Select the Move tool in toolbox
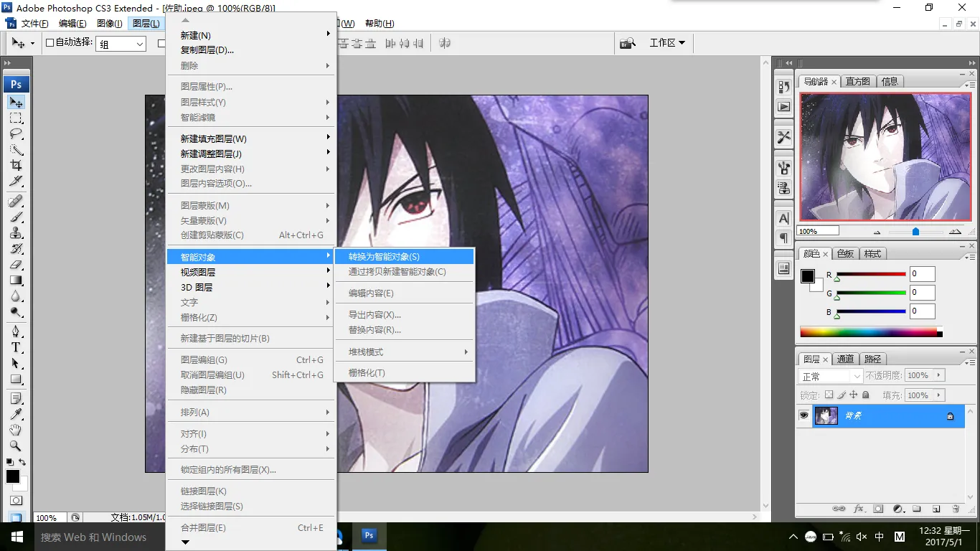This screenshot has width=980, height=551. (x=16, y=103)
